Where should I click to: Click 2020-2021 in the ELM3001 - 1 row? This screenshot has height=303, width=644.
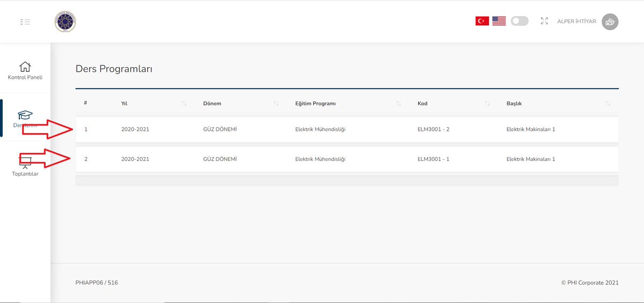click(135, 159)
